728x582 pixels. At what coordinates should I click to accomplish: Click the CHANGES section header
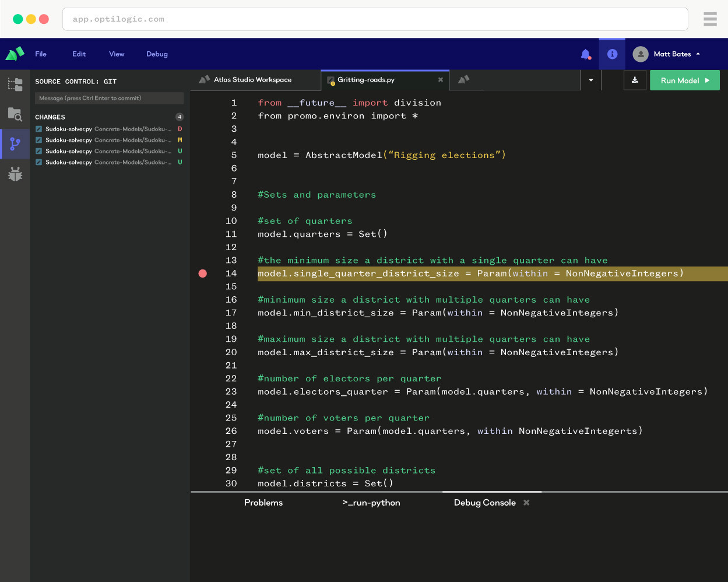(50, 117)
